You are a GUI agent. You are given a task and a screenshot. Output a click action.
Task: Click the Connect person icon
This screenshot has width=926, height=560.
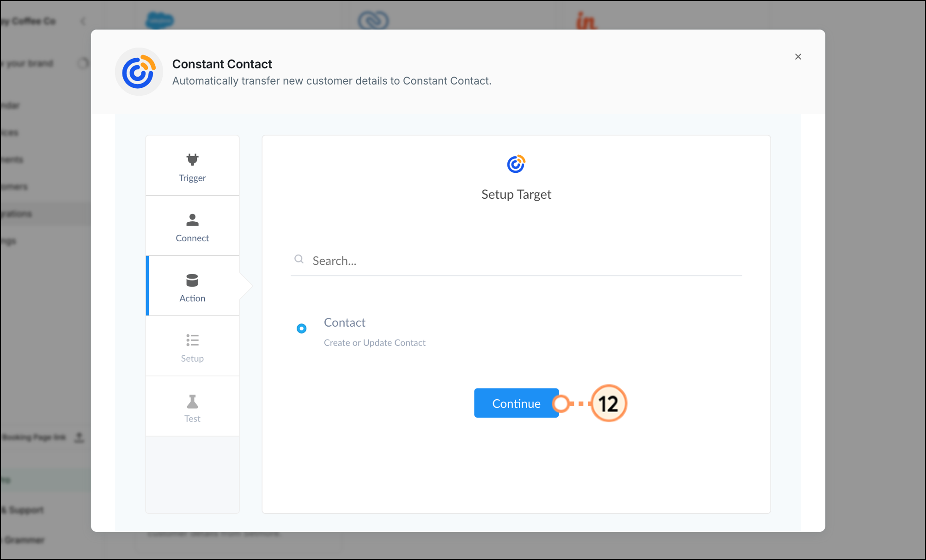(x=192, y=220)
